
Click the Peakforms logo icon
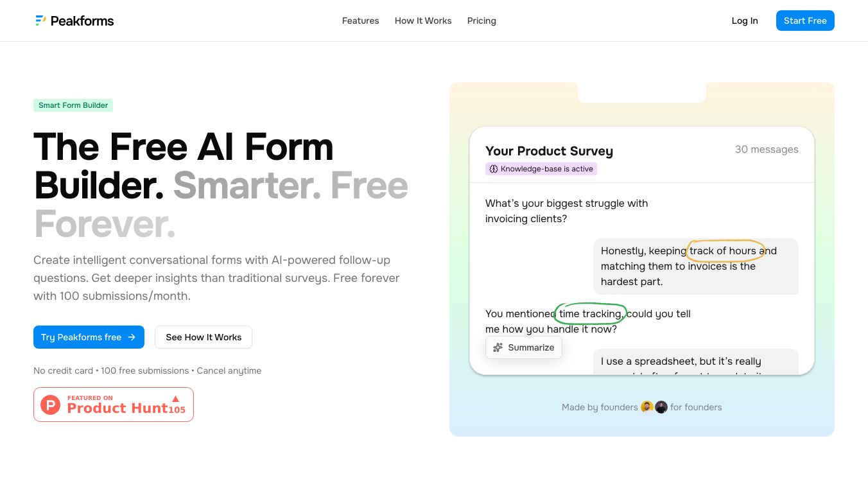pos(40,21)
